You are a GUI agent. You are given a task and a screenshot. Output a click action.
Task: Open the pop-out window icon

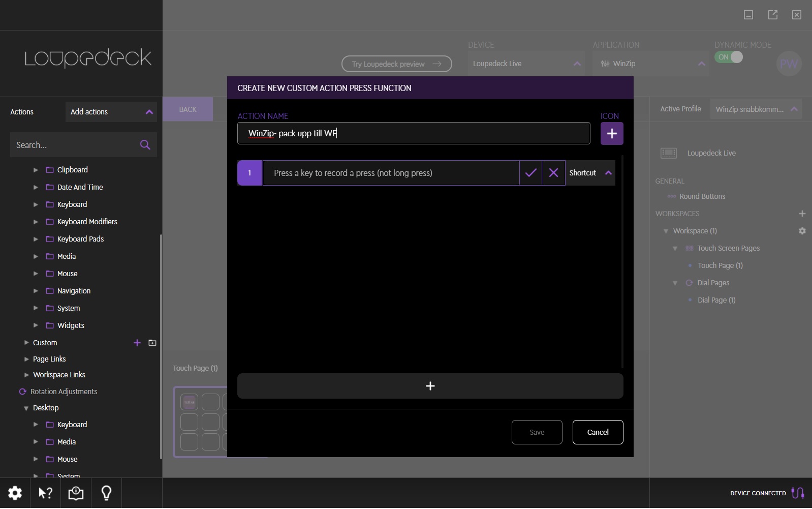(772, 15)
